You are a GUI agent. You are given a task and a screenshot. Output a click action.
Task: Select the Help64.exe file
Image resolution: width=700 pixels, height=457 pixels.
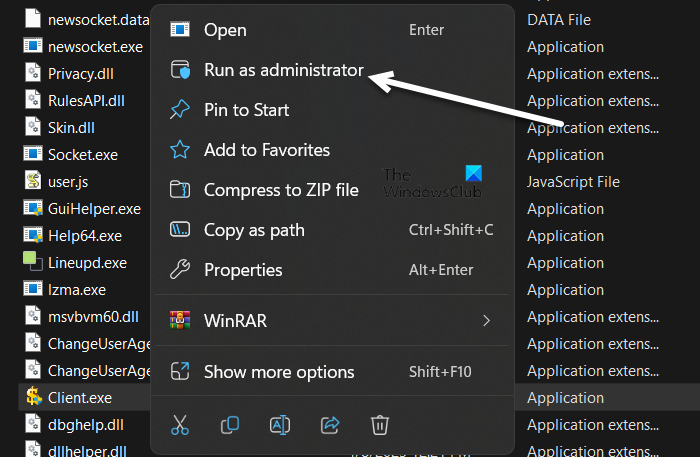click(84, 235)
